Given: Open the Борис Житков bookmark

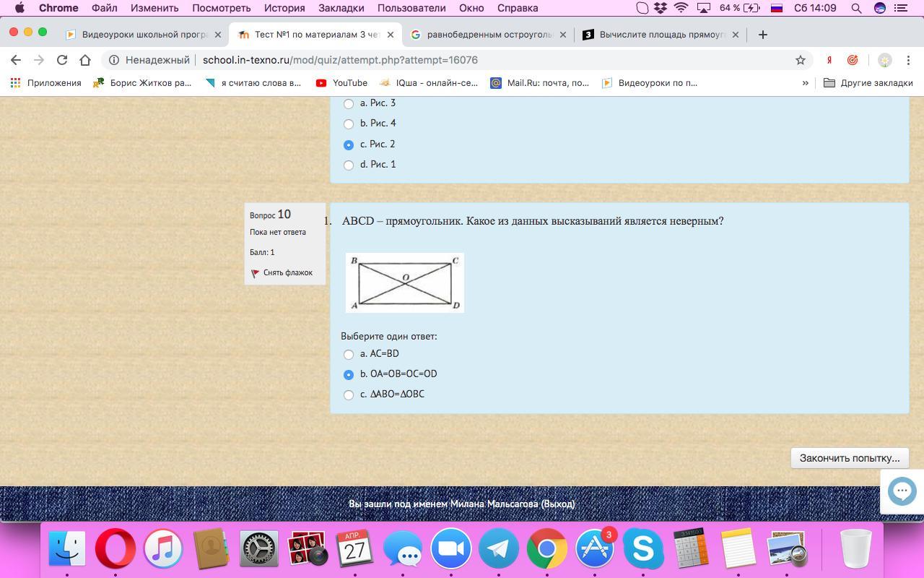Looking at the screenshot, I should (143, 83).
